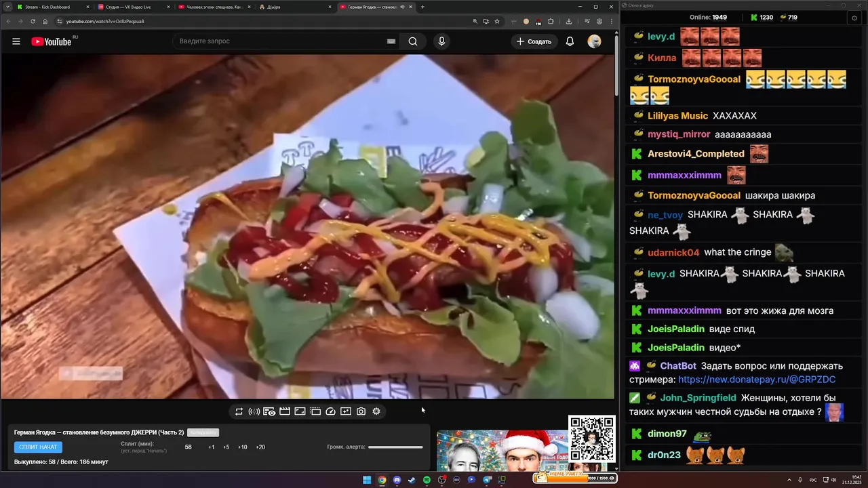Open Steam from the taskbar
This screenshot has height=488, width=868.
412,480
